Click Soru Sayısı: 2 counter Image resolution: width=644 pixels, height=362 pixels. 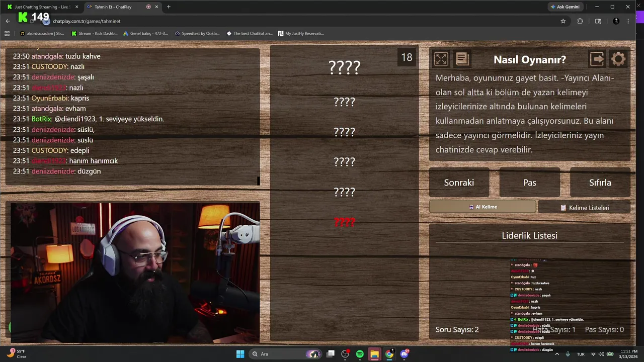click(x=457, y=330)
